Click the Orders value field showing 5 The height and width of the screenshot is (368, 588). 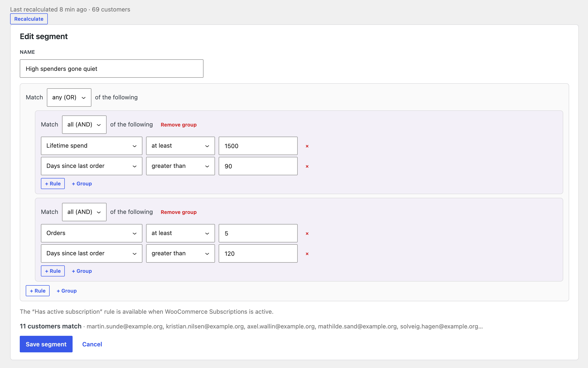tap(258, 233)
